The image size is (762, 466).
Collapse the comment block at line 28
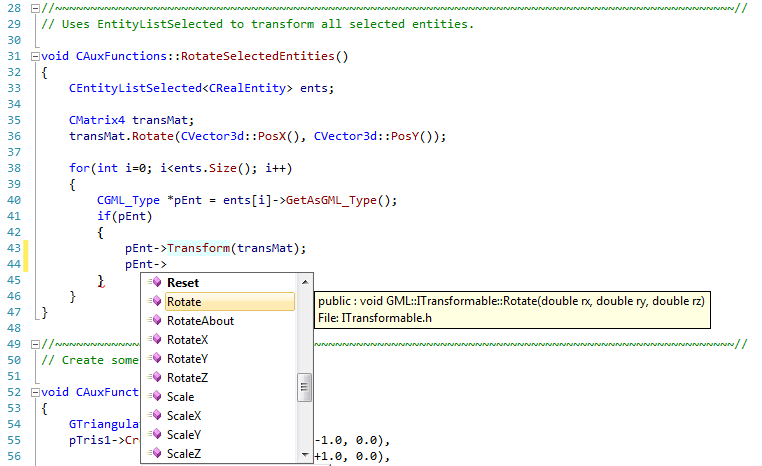tap(35, 8)
